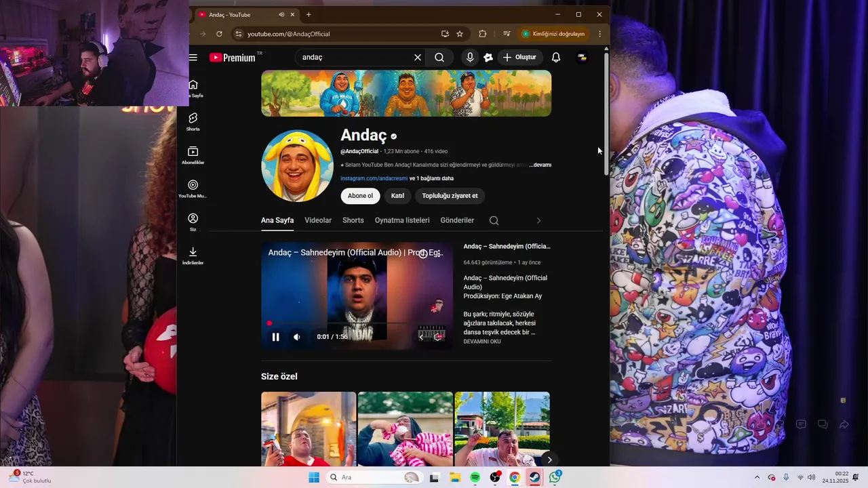Image resolution: width=868 pixels, height=488 pixels.
Task: Go to Ana Sayfa in left sidebar
Action: (x=193, y=88)
